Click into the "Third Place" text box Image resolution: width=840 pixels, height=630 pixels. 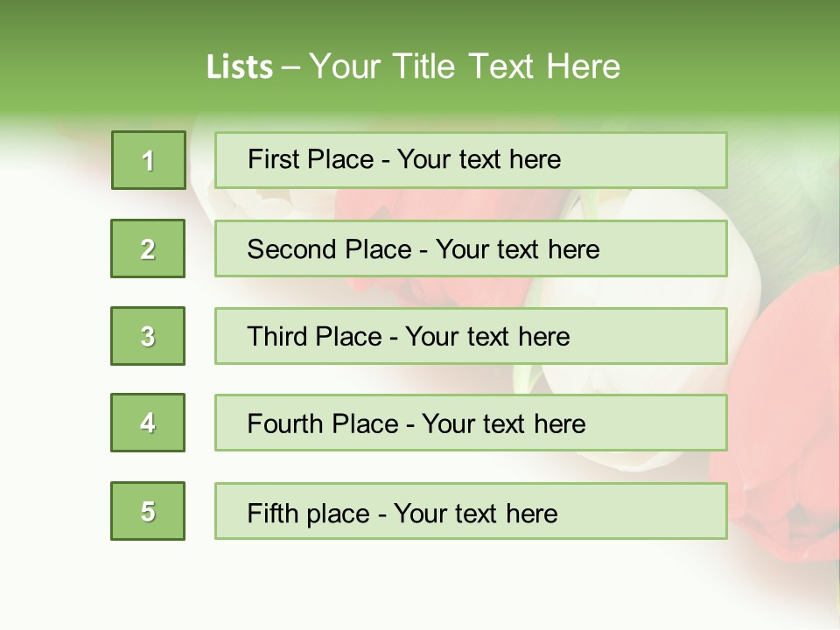[x=471, y=336]
